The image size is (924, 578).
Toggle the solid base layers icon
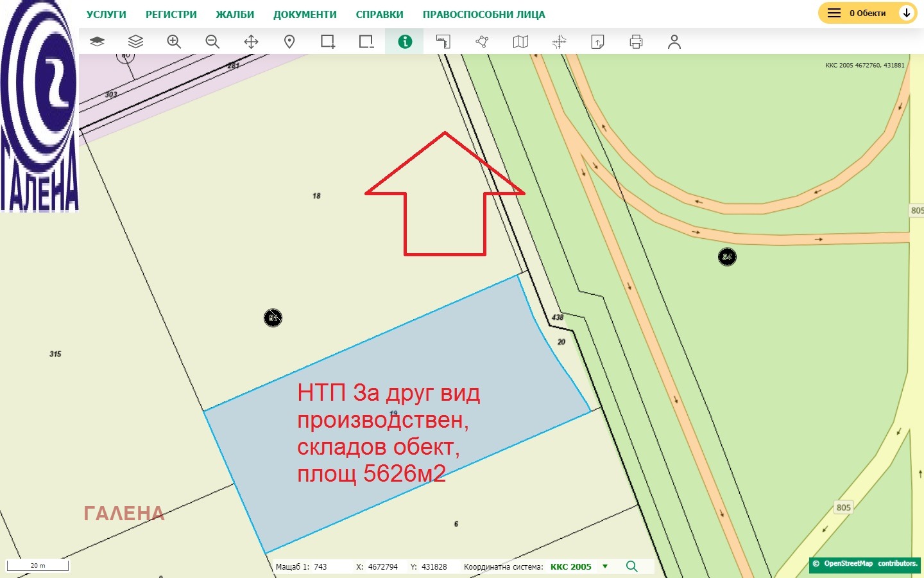[x=97, y=42]
